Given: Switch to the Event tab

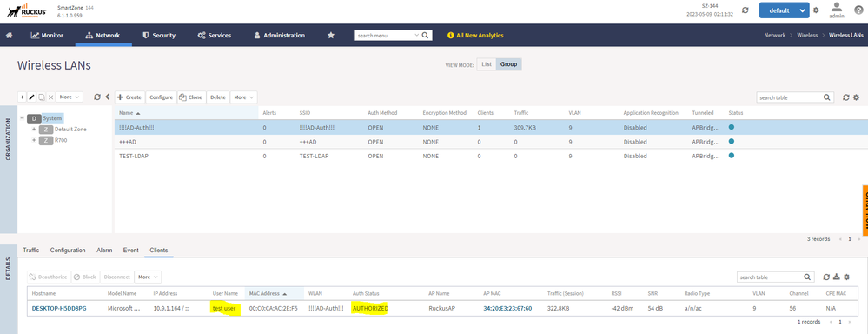Looking at the screenshot, I should [x=130, y=250].
